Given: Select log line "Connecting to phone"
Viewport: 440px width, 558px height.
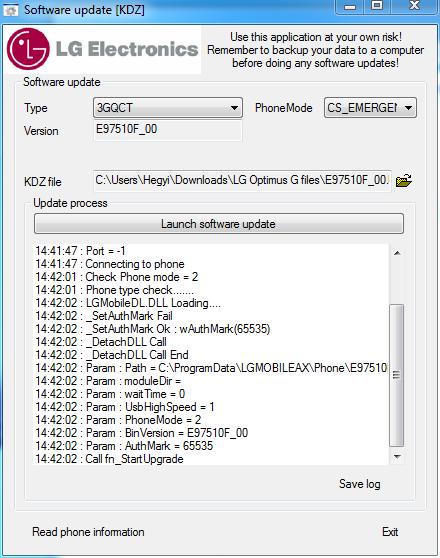Looking at the screenshot, I should point(110,264).
